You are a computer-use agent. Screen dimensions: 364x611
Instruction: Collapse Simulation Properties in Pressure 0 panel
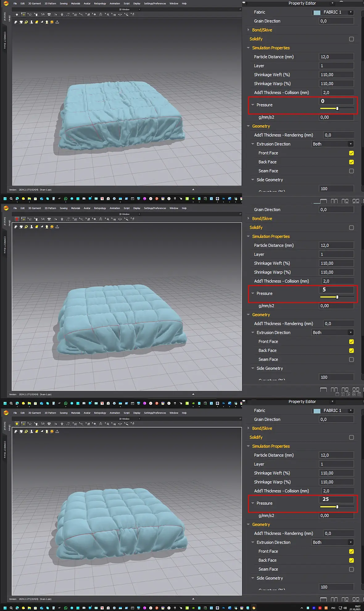(x=248, y=48)
